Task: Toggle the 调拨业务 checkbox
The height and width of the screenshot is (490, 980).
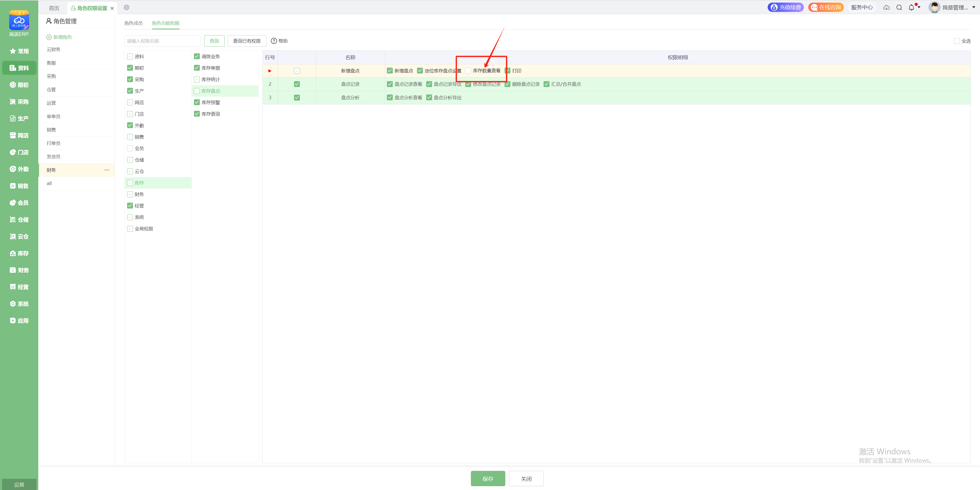Action: tap(197, 56)
